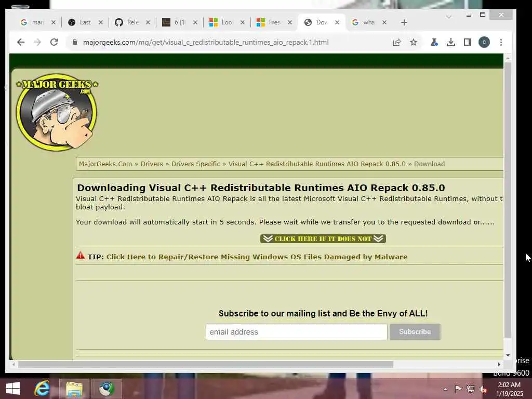This screenshot has width=532, height=399.
Task: Switch to the 'Last' tab
Action: [80, 22]
